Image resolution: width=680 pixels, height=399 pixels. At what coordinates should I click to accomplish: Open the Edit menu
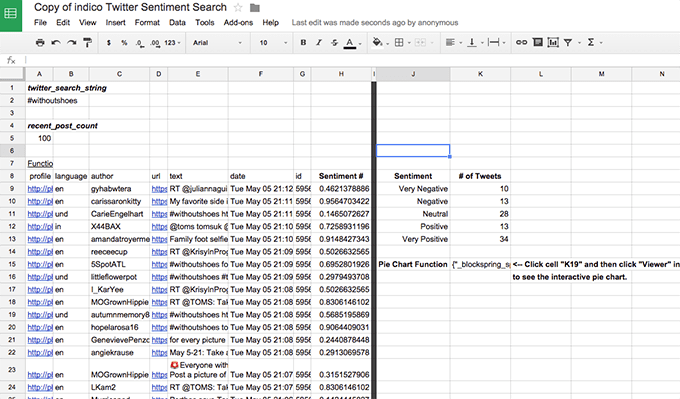(x=63, y=23)
